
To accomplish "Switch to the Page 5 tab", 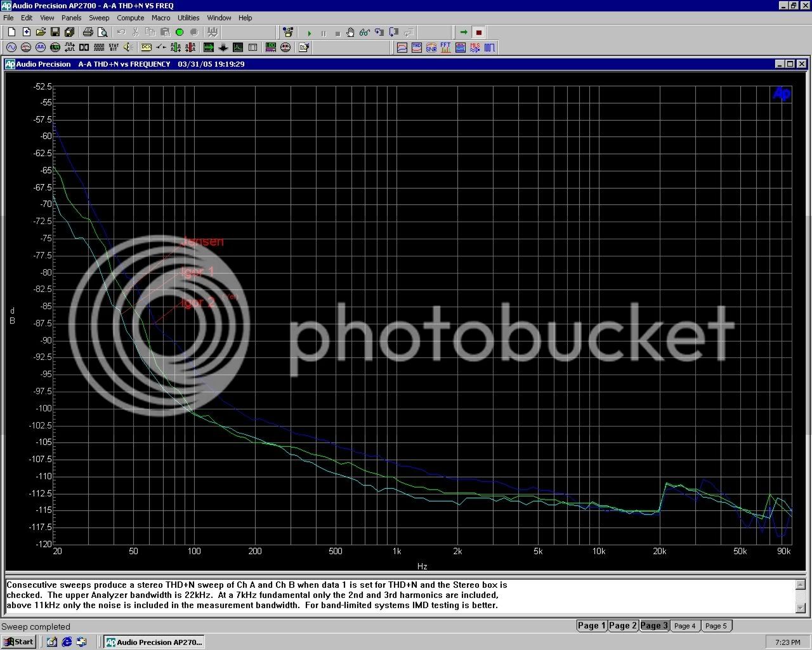I will tap(716, 625).
